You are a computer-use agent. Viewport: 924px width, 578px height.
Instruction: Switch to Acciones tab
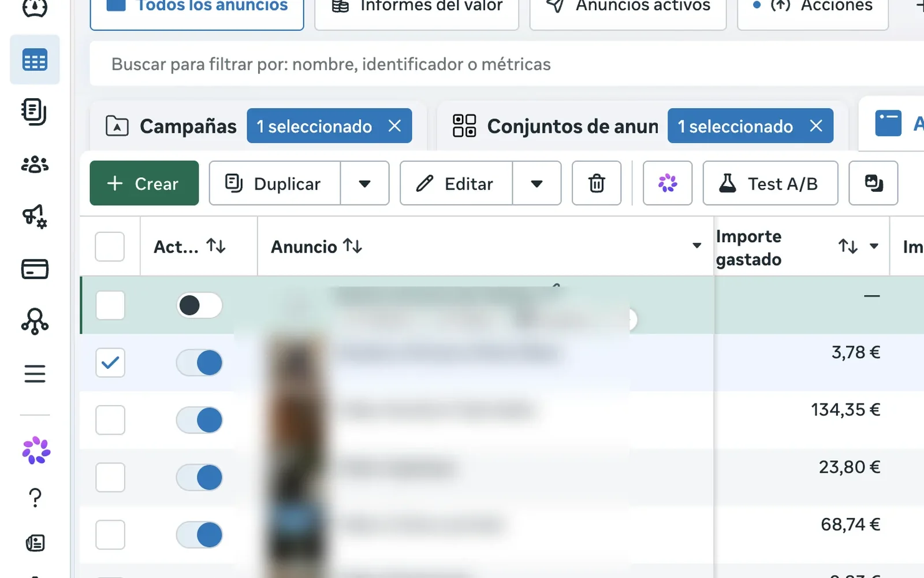point(813,12)
